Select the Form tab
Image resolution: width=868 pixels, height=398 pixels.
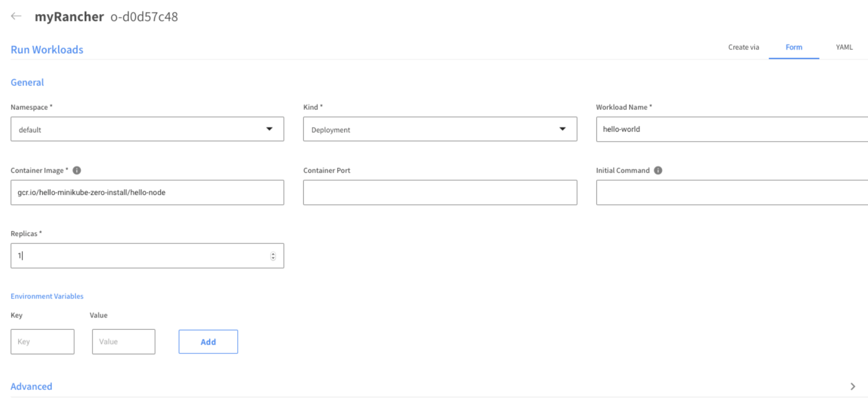pos(794,47)
